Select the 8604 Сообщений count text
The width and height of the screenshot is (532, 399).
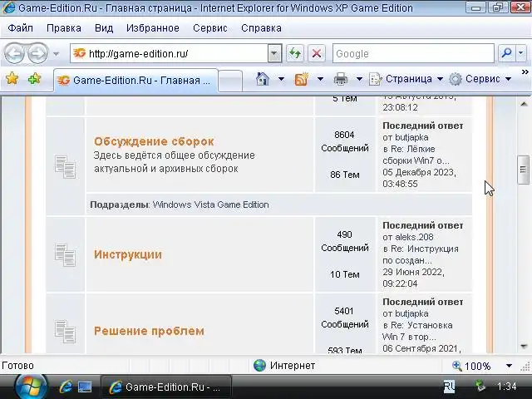[x=345, y=141]
